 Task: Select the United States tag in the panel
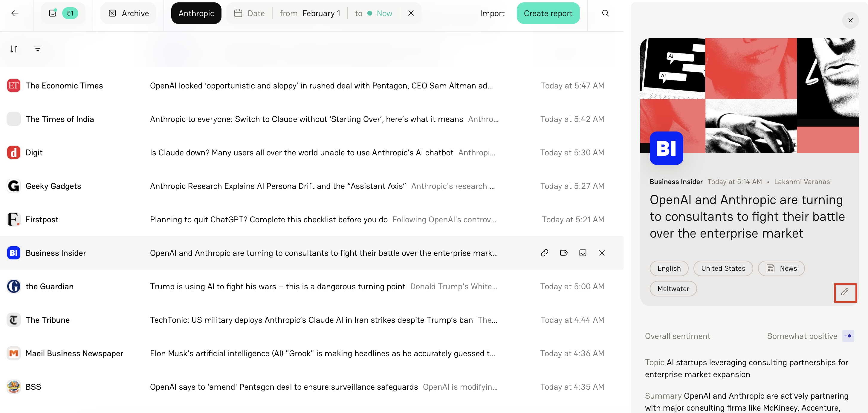coord(723,268)
